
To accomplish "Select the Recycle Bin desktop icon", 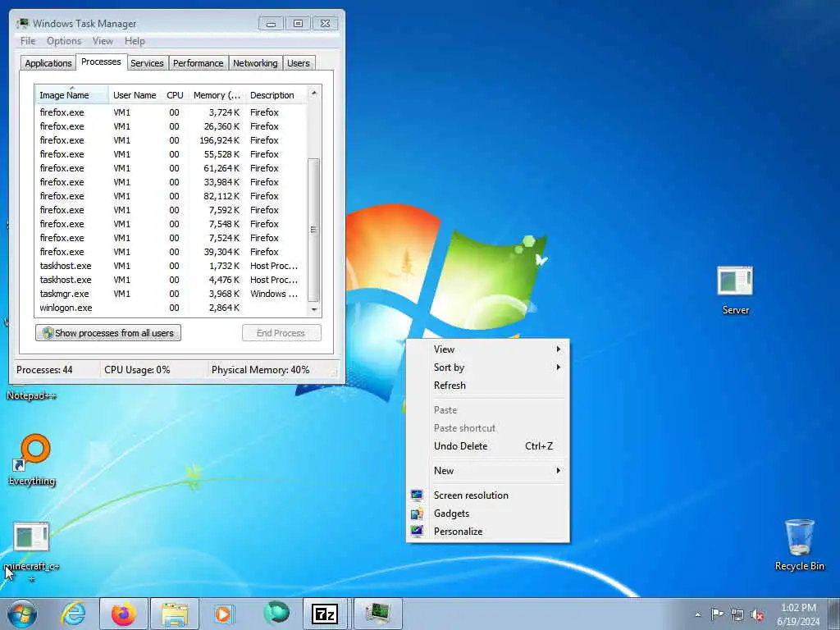I will point(799,545).
